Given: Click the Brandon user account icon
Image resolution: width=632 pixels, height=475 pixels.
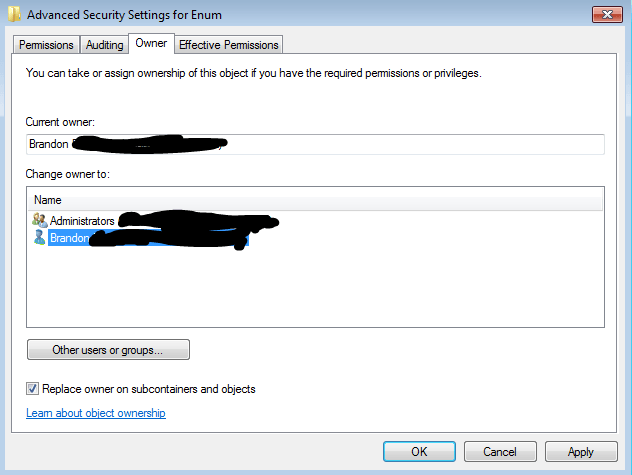Looking at the screenshot, I should click(x=40, y=238).
